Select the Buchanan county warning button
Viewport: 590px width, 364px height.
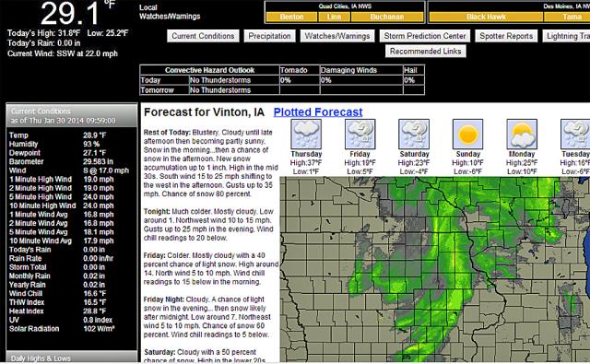click(x=387, y=17)
